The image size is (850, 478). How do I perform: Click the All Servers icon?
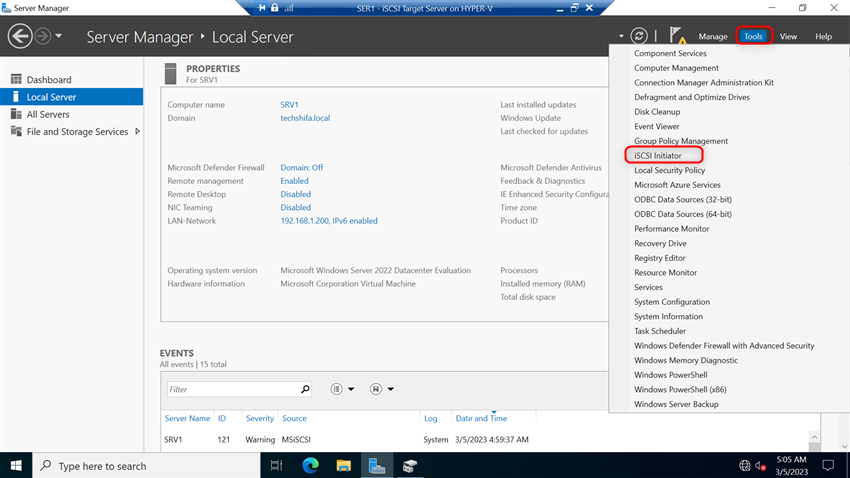[x=16, y=114]
